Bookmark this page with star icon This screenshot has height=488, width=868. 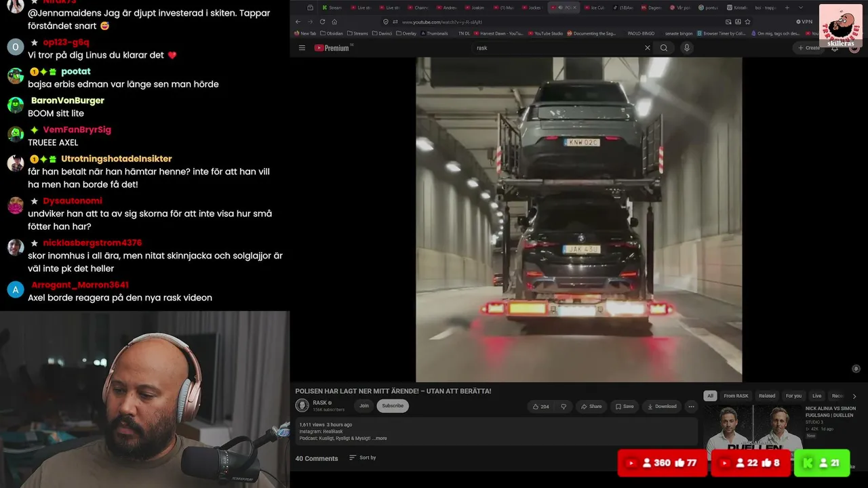(748, 22)
